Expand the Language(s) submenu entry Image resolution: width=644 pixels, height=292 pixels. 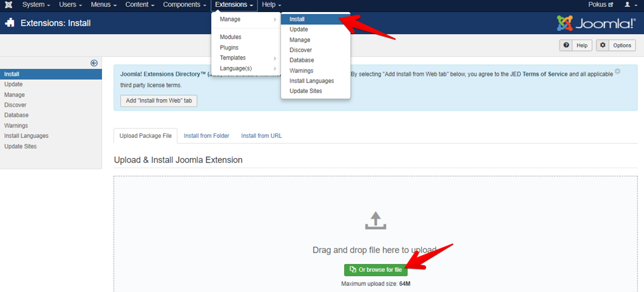[x=246, y=68]
